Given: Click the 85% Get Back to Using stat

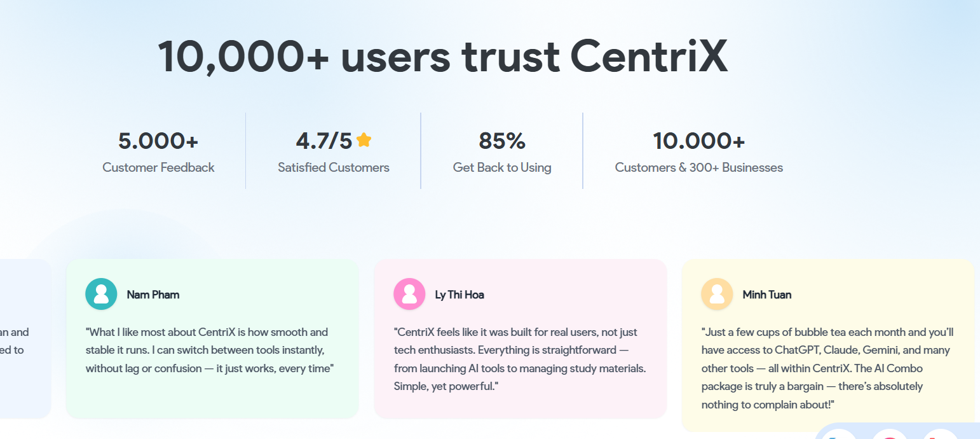Looking at the screenshot, I should pos(502,151).
